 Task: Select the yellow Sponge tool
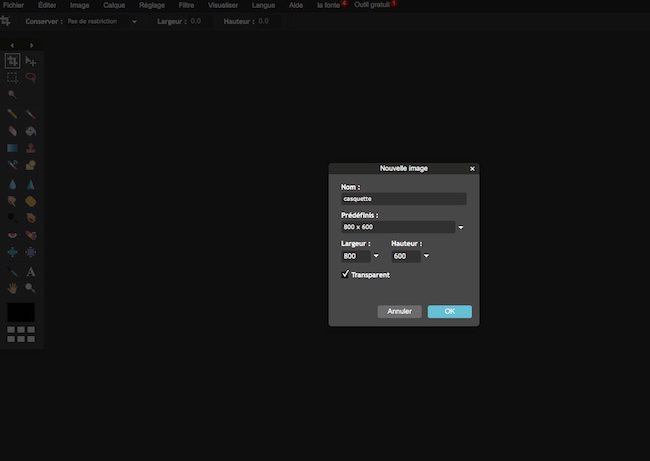coord(31,201)
